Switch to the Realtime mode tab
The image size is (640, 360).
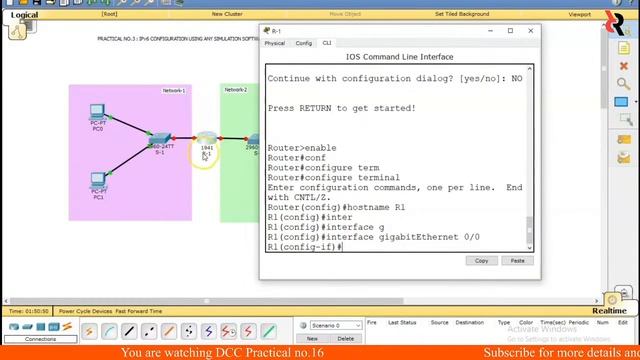pos(609,311)
